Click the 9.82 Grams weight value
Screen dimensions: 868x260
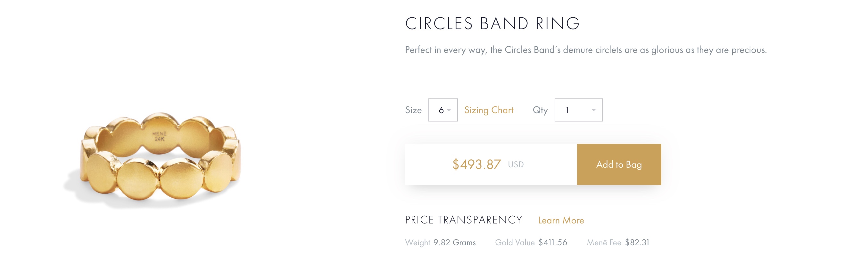[x=454, y=242]
